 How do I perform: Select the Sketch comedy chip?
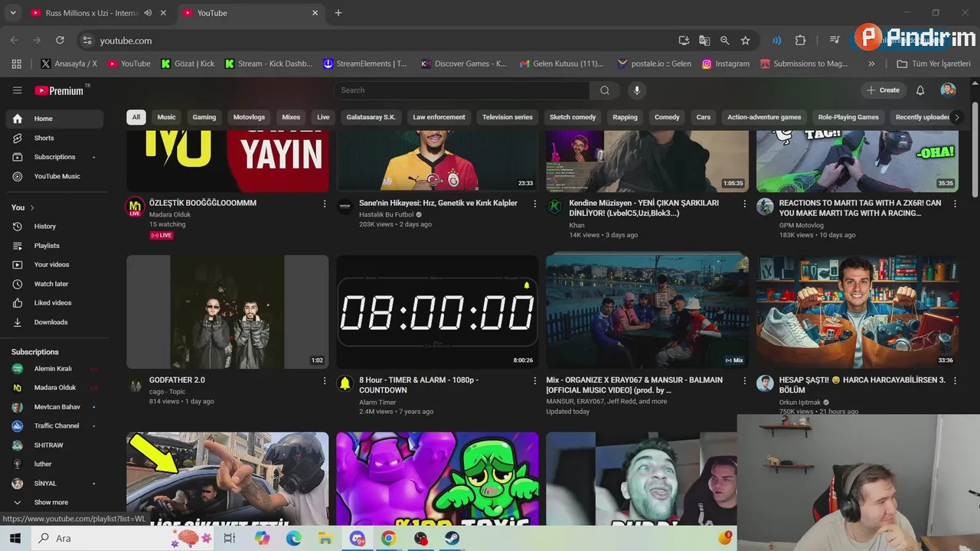point(573,117)
